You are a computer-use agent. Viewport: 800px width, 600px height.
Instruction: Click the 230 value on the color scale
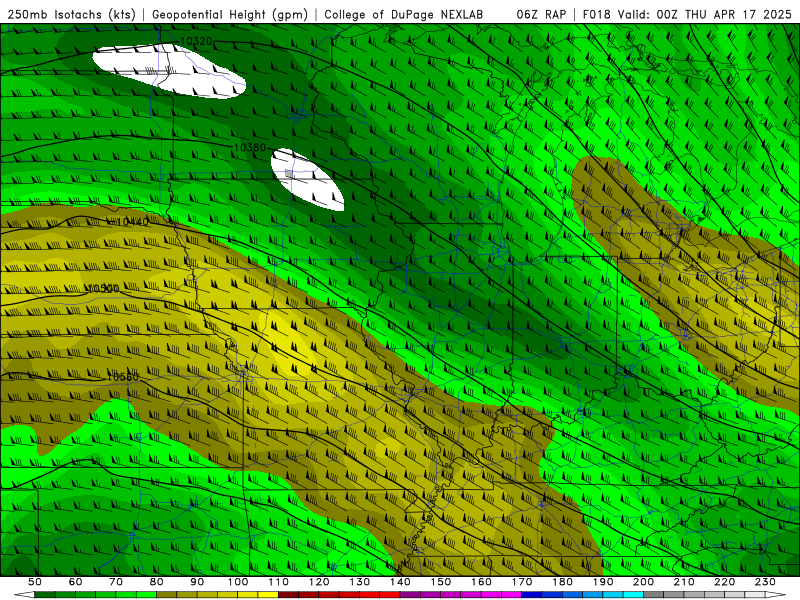tap(765, 582)
